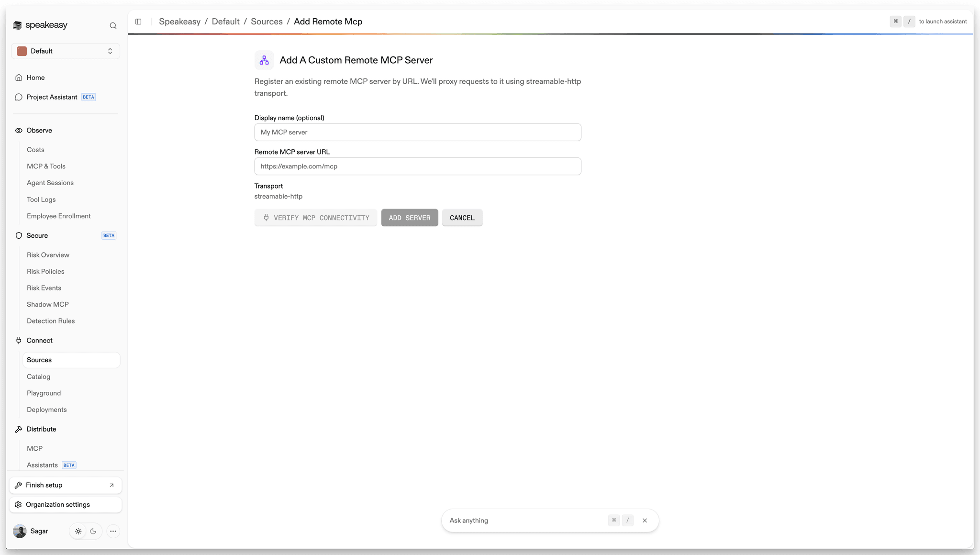Open Detection Rules
Viewport: 980px width, 555px height.
tap(51, 321)
